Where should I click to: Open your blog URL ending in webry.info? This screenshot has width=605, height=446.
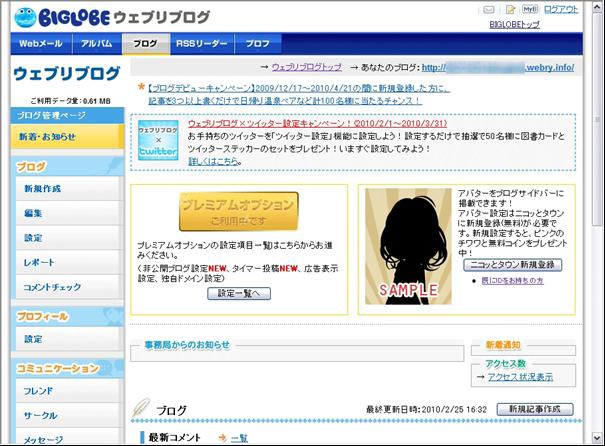(x=498, y=68)
